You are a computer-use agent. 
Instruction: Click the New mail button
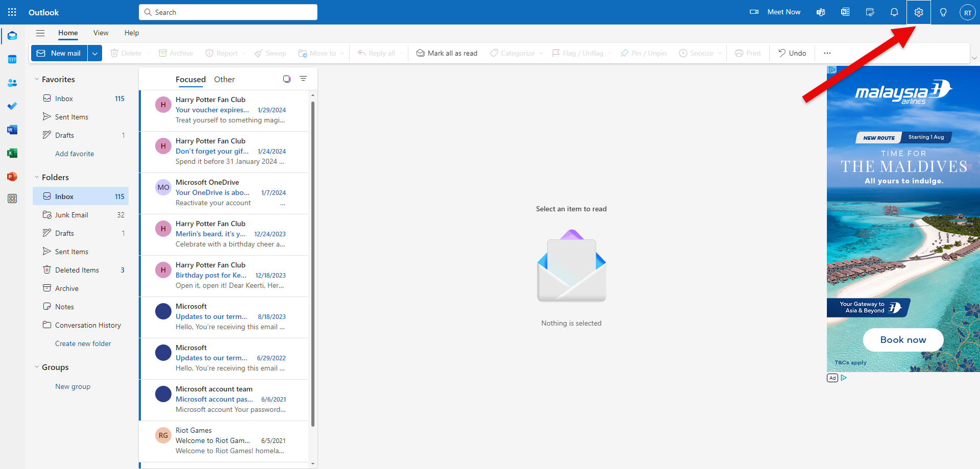(x=60, y=53)
